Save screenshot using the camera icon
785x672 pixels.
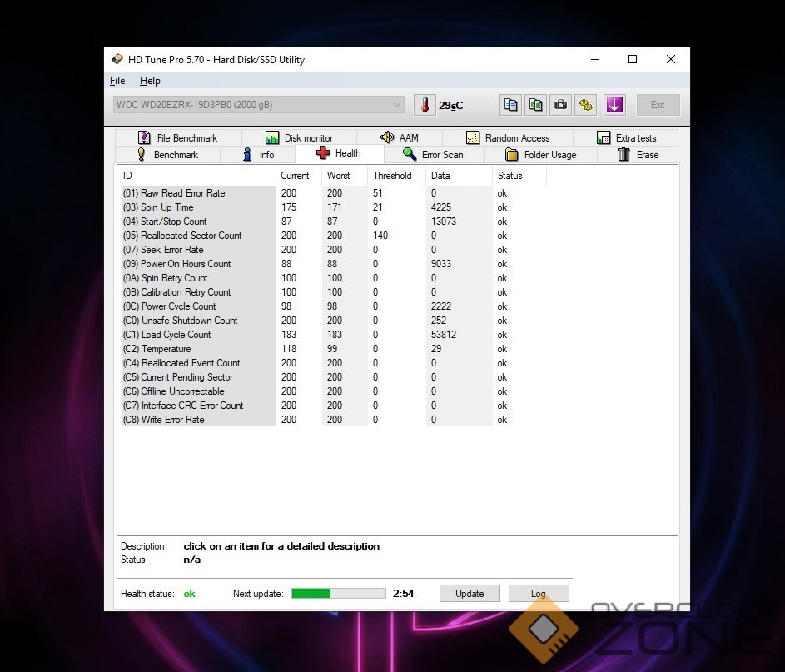(561, 105)
